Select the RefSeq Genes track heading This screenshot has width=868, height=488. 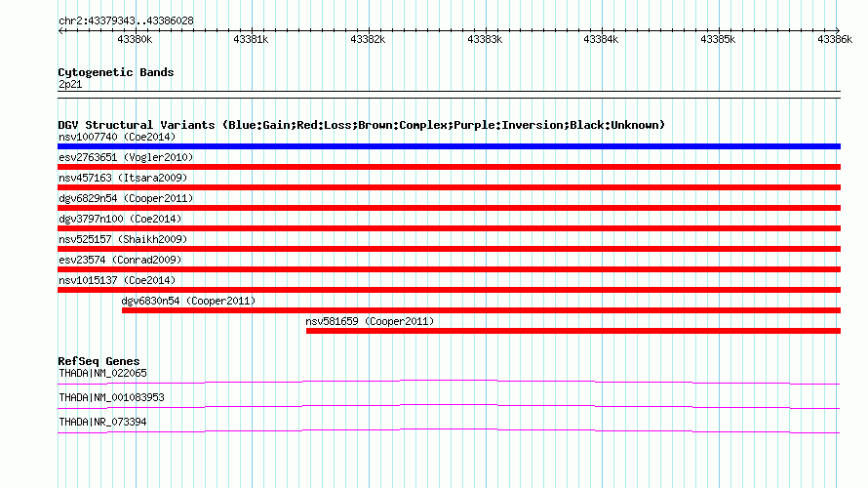99,361
